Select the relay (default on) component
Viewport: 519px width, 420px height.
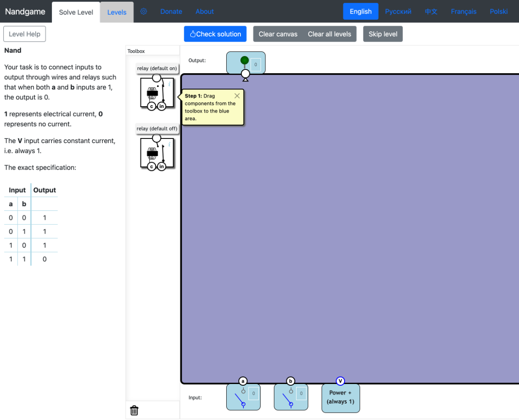(157, 92)
